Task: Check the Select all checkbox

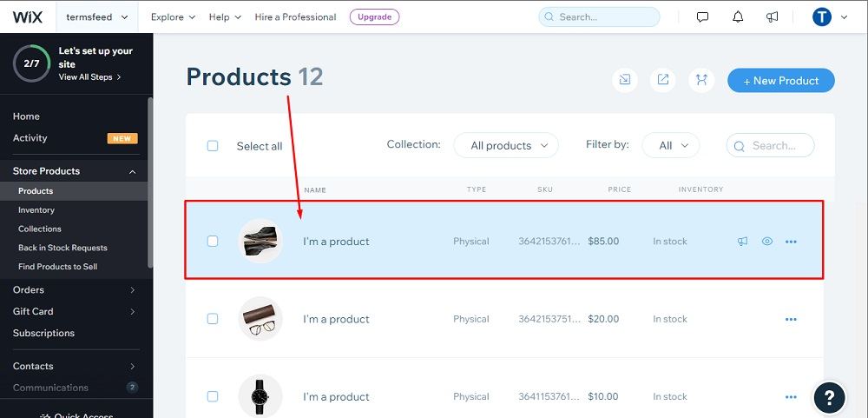Action: [213, 146]
